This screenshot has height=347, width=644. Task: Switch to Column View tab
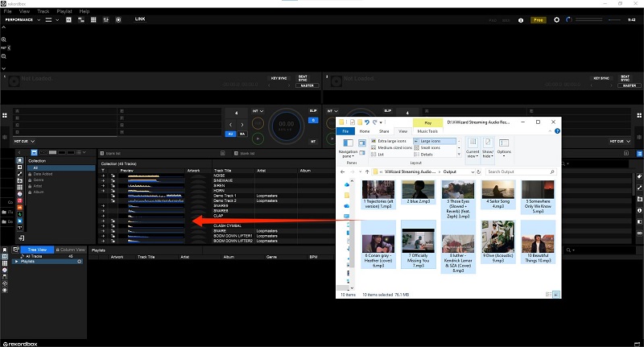[x=70, y=250]
